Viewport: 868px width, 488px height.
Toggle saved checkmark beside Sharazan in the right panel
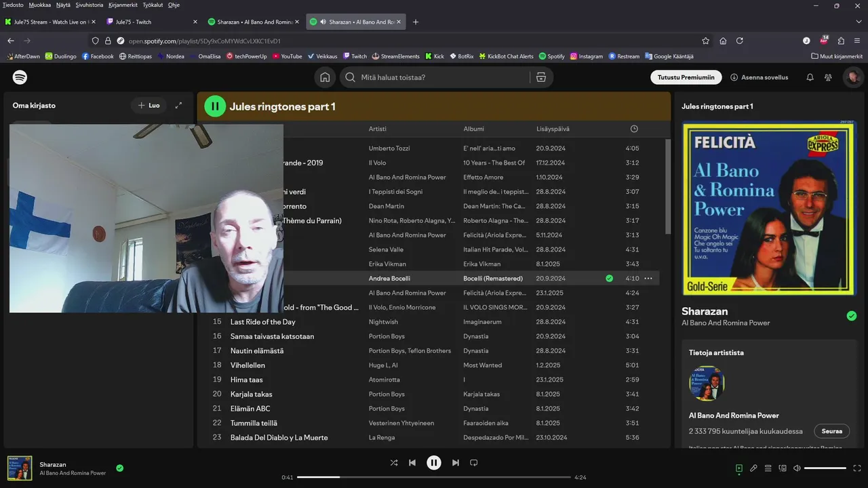pyautogui.click(x=852, y=316)
